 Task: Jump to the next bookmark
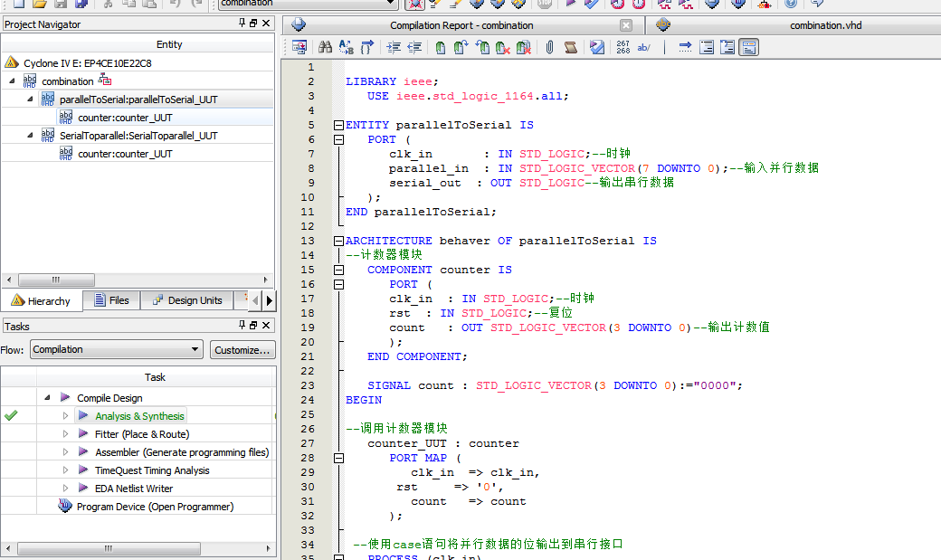(x=461, y=47)
